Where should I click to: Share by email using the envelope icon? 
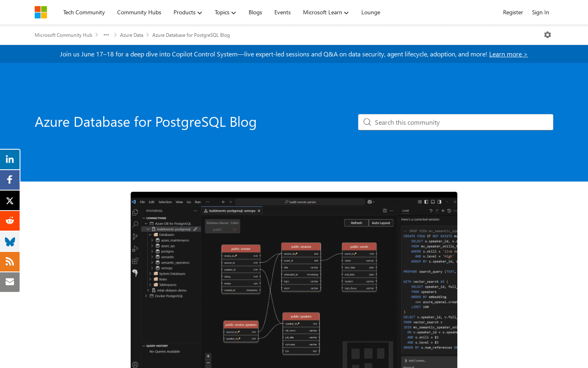pos(10,282)
